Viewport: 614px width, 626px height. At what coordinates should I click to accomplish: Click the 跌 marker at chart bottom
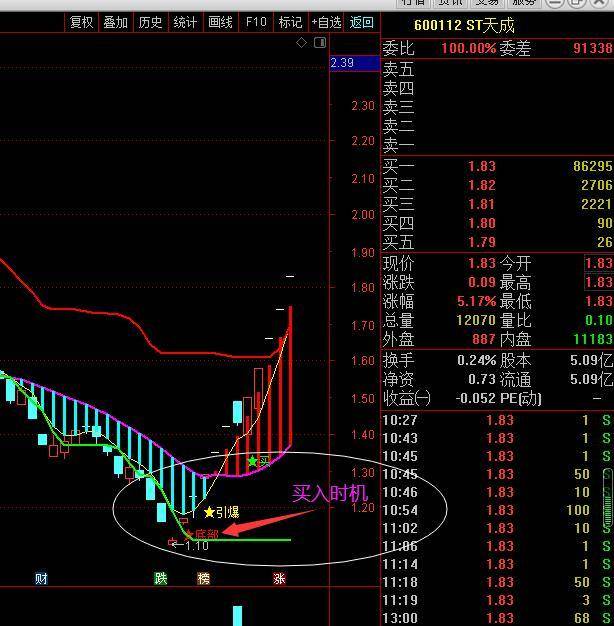160,578
